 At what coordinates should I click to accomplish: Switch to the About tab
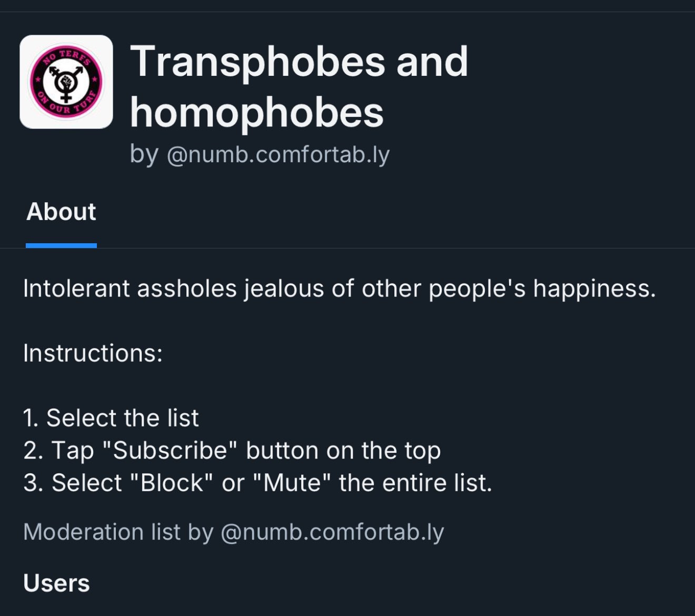click(61, 212)
